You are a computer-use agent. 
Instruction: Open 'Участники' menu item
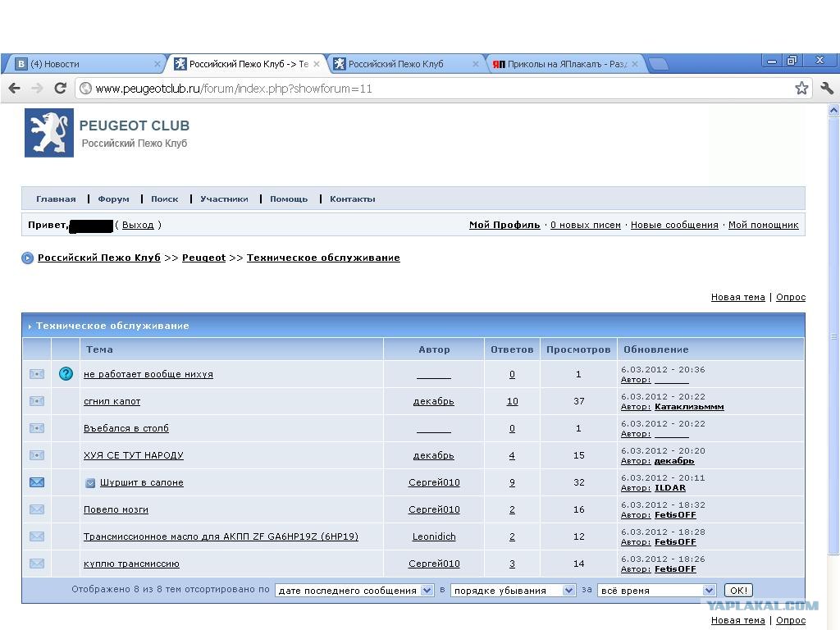click(x=224, y=199)
